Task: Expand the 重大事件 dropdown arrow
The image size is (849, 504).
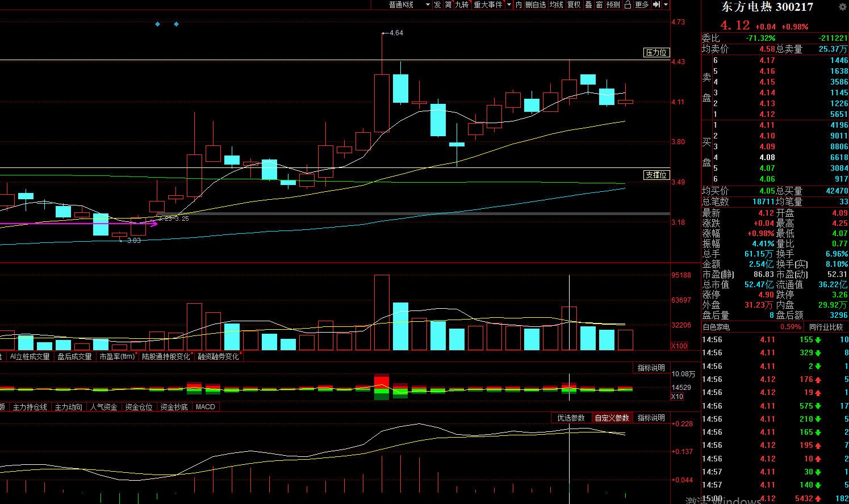Action: coord(509,5)
